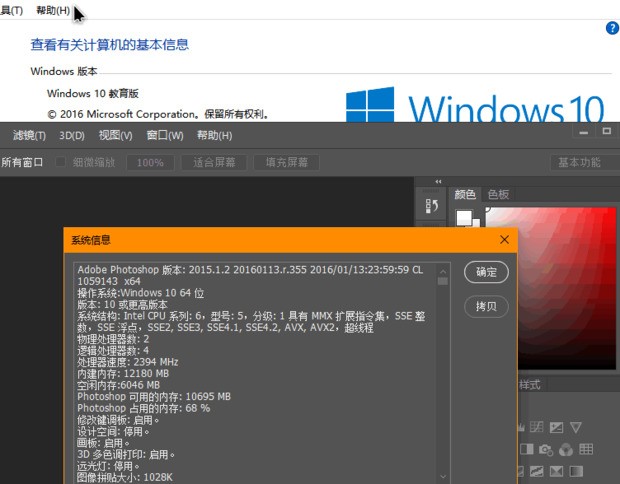Click the '逻辑处理器数: 4' line
This screenshot has width=620, height=484.
coord(113,350)
